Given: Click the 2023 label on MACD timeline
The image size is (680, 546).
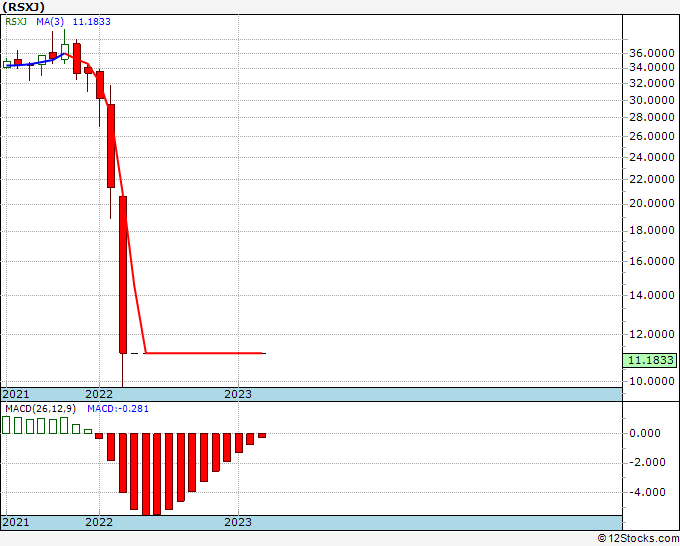Looking at the screenshot, I should point(238,522).
